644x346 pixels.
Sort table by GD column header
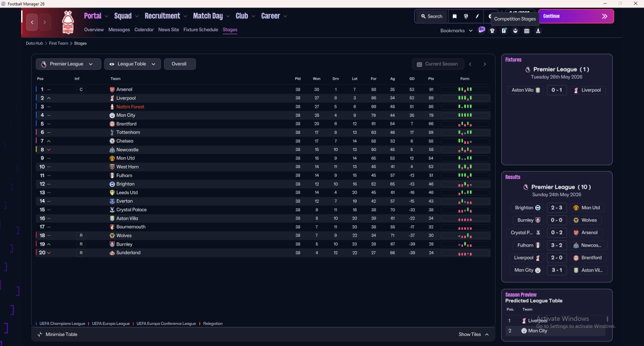[x=412, y=78]
